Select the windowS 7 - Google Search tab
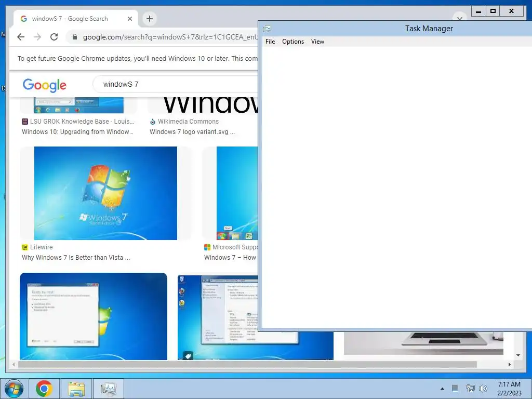532x399 pixels. click(x=76, y=19)
